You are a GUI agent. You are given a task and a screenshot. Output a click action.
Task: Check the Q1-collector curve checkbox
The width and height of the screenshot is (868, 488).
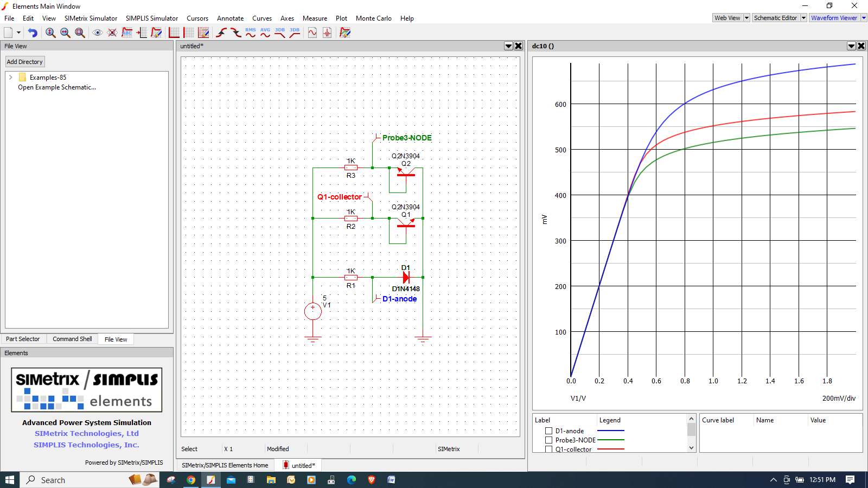pyautogui.click(x=548, y=450)
